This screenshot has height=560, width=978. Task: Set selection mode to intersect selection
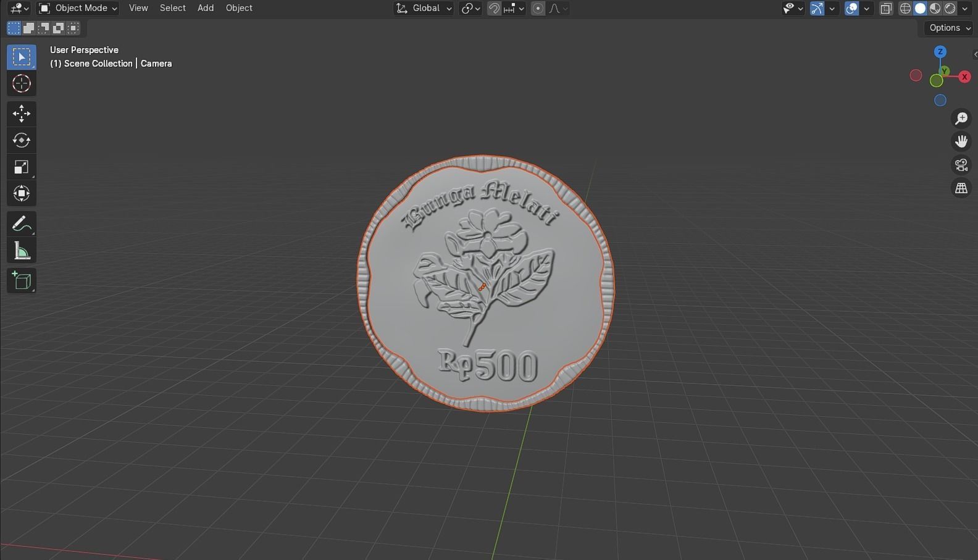click(x=73, y=28)
